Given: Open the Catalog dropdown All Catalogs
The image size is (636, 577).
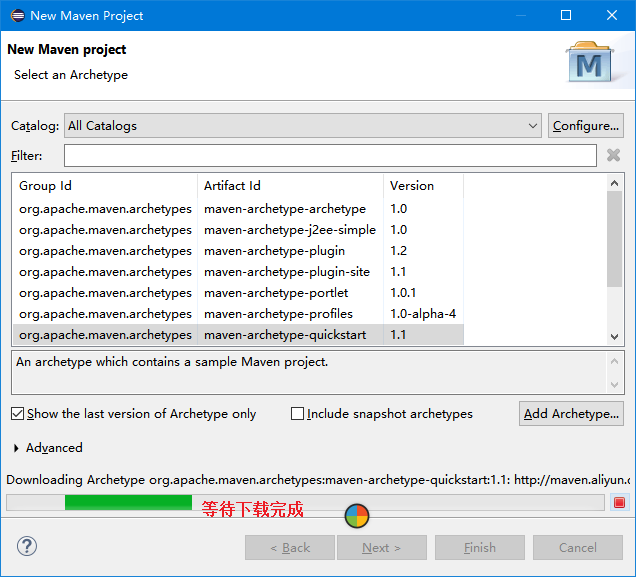Looking at the screenshot, I should (303, 126).
